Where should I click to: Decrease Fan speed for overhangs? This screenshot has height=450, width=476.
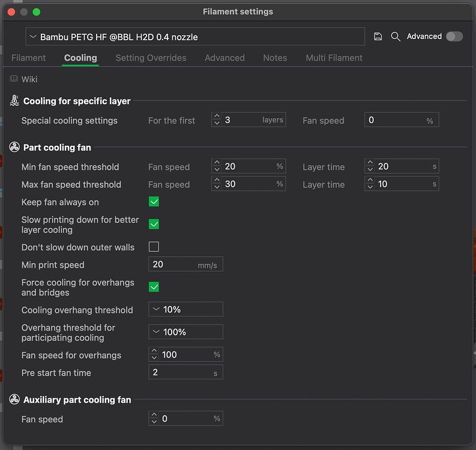[154, 358]
